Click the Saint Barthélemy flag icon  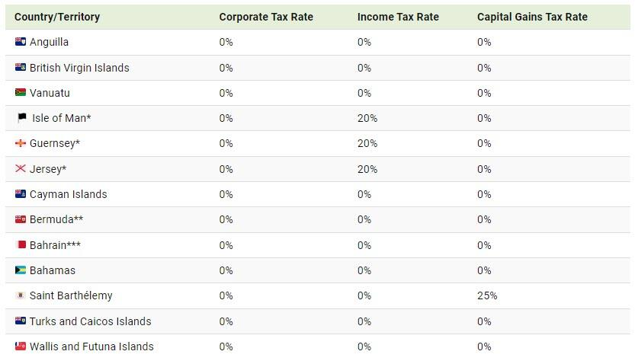coord(21,295)
